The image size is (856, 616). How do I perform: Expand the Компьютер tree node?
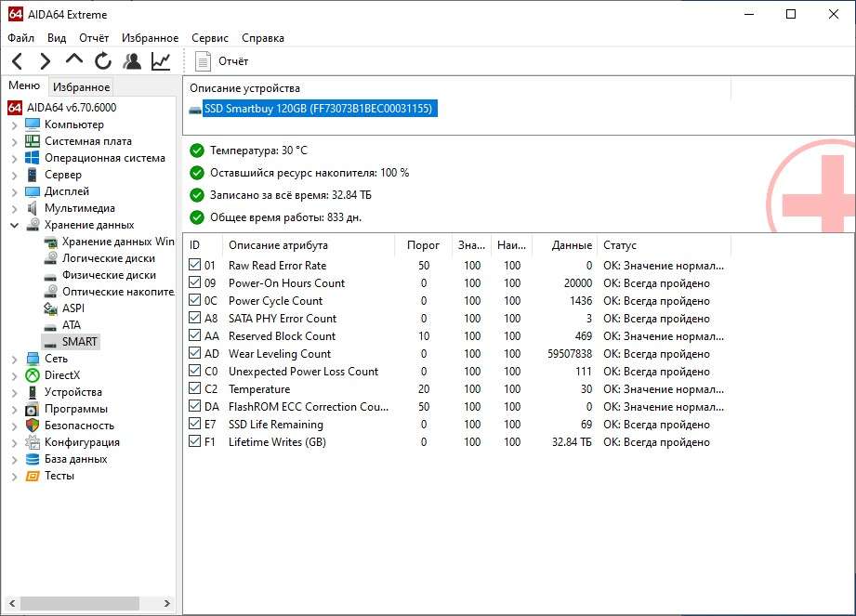14,125
